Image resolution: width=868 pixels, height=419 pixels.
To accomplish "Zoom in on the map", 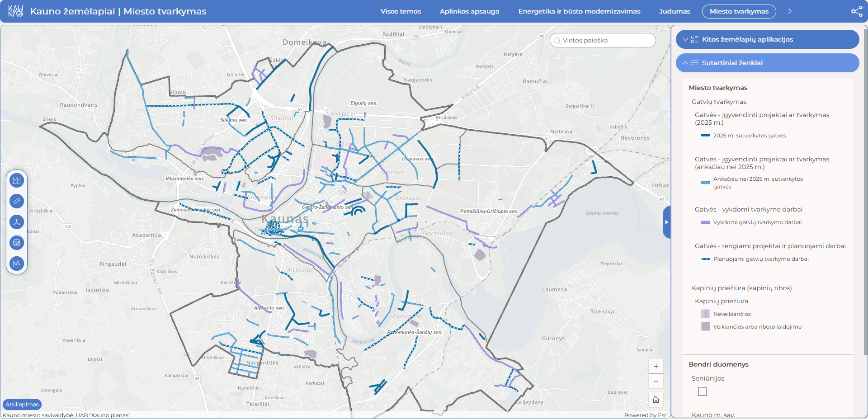I will point(656,367).
